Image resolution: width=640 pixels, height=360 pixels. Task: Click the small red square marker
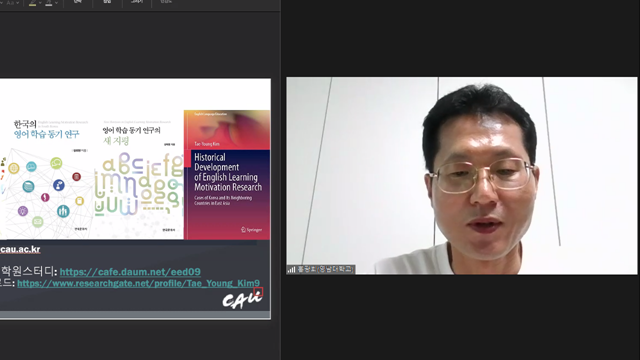click(258, 291)
